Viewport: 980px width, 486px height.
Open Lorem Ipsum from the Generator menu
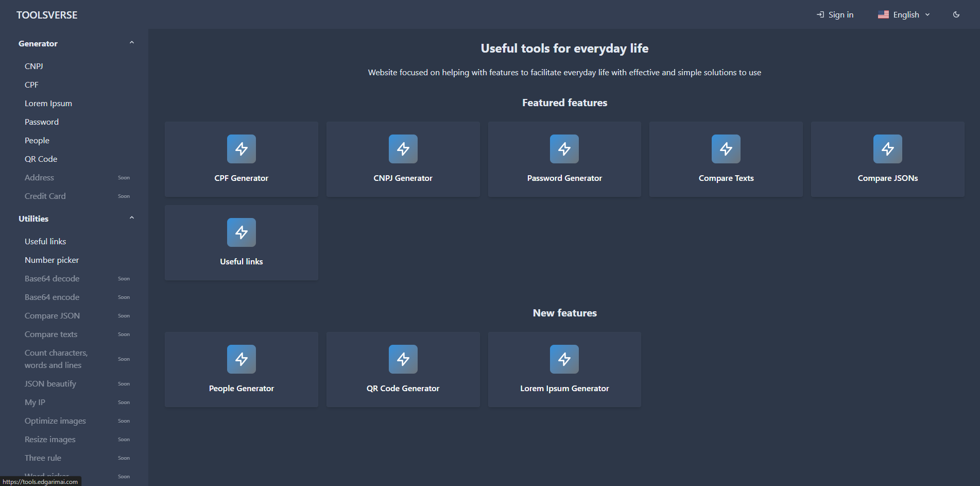tap(48, 103)
